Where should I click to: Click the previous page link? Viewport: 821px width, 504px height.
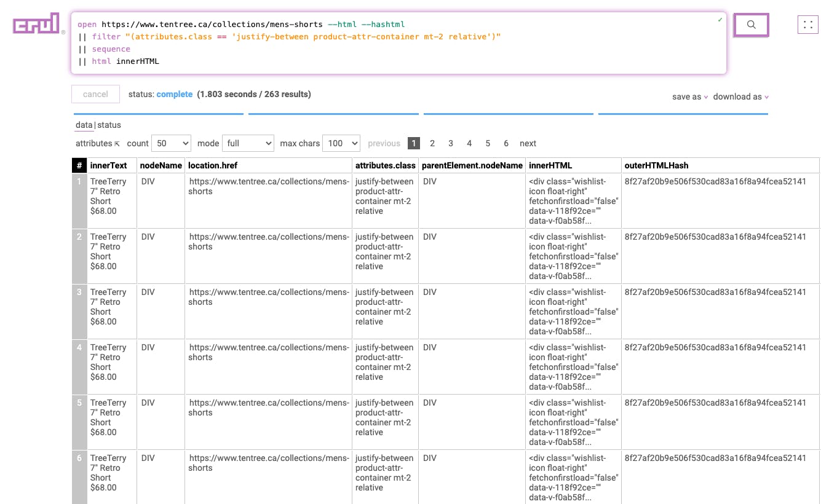[x=384, y=143]
